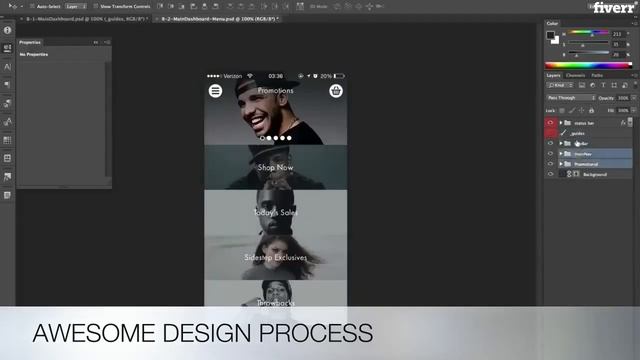This screenshot has width=640, height=360.
Task: Click Today's Sales banner in mockup
Action: pyautogui.click(x=276, y=212)
